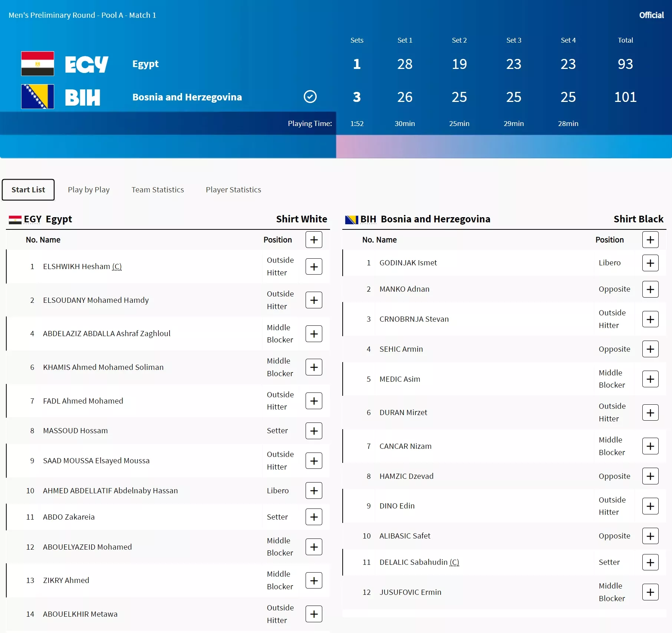672x633 pixels.
Task: Click the BIH team code logo
Action: [82, 97]
